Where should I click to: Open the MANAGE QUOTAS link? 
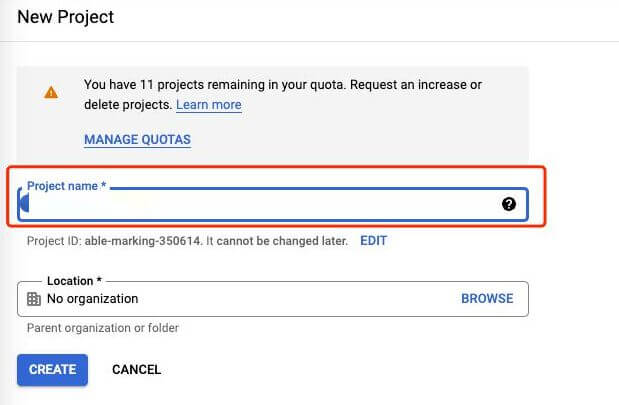[x=137, y=140]
